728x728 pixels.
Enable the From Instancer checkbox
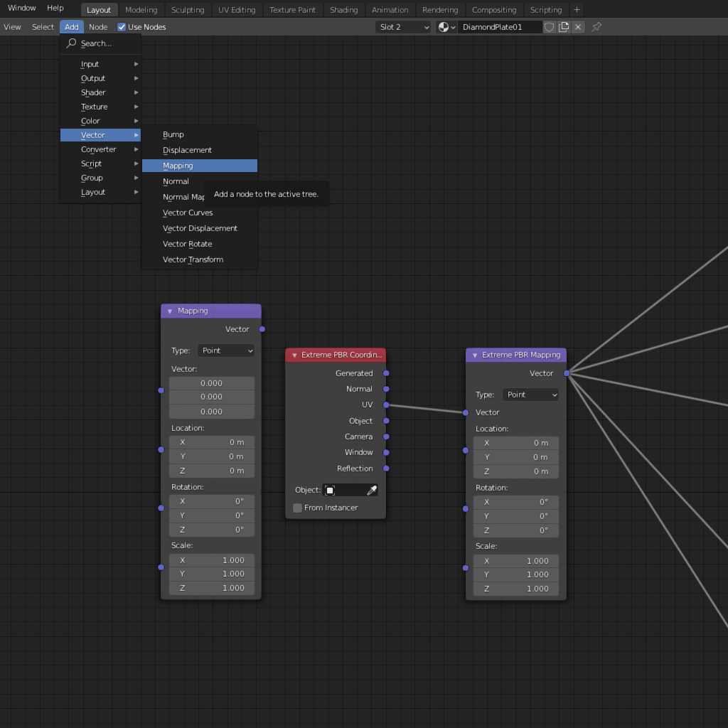pos(298,508)
